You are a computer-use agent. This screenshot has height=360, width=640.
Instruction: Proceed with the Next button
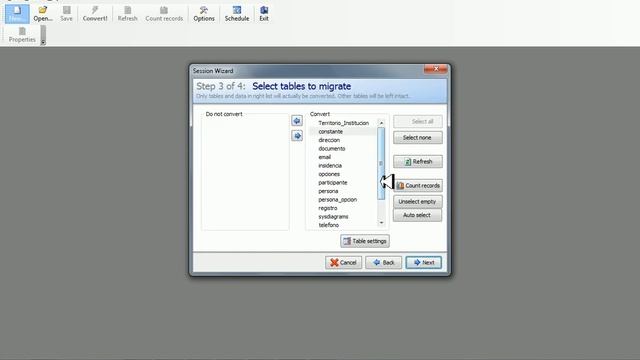click(x=423, y=262)
